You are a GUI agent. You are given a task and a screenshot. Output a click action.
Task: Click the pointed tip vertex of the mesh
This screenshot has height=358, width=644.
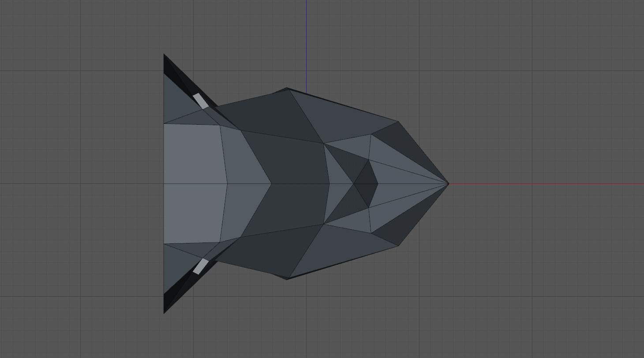448,183
